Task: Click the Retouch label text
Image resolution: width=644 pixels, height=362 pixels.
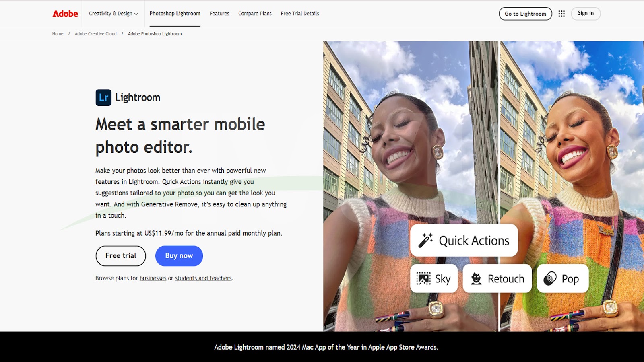Action: [x=506, y=279]
